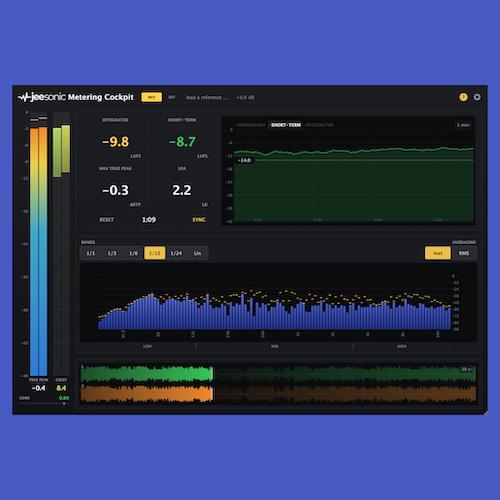The image size is (500, 500).
Task: Click the correlation meter slider dot
Action: point(64,403)
